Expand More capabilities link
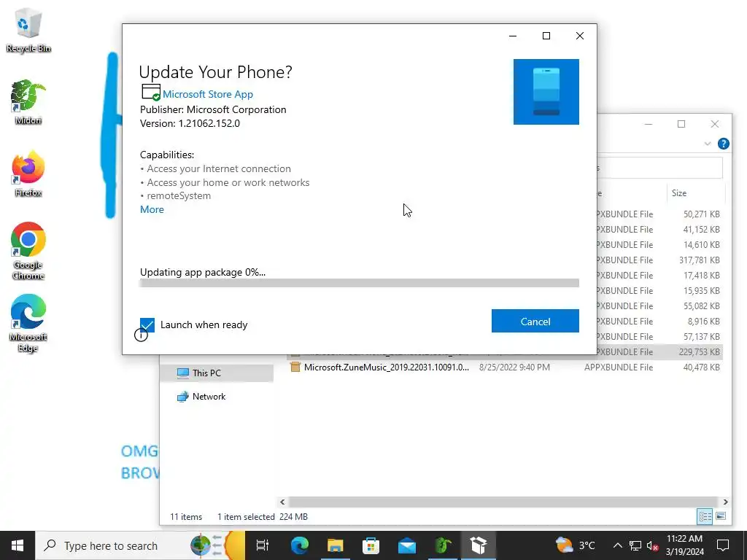This screenshot has width=747, height=560. pos(152,209)
